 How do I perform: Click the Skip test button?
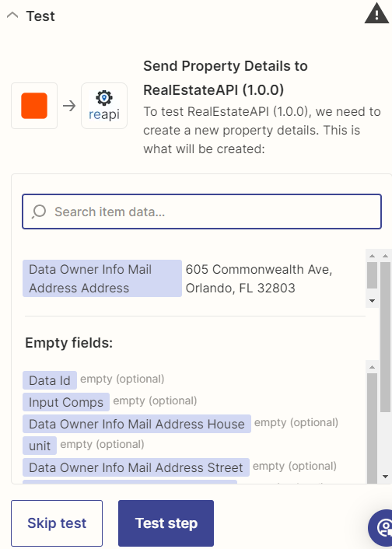click(x=57, y=523)
